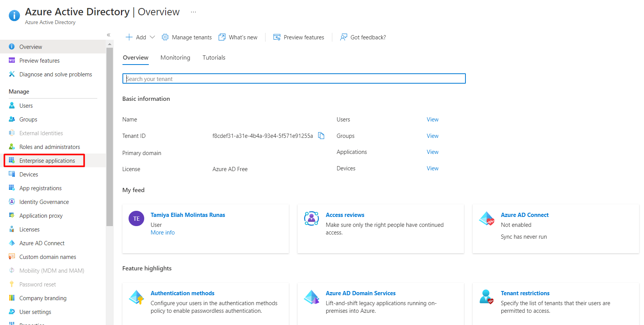Select the Overview tab
Screen dimensions: 644x325
135,58
